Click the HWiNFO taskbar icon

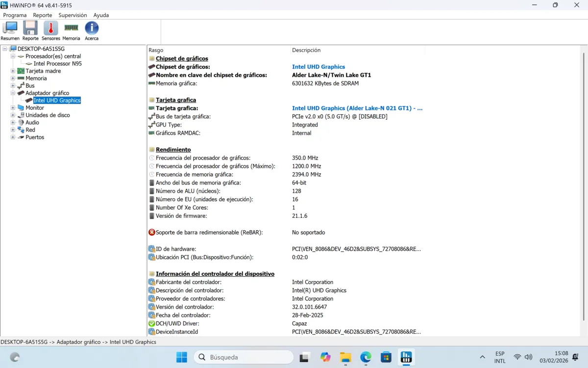click(406, 357)
